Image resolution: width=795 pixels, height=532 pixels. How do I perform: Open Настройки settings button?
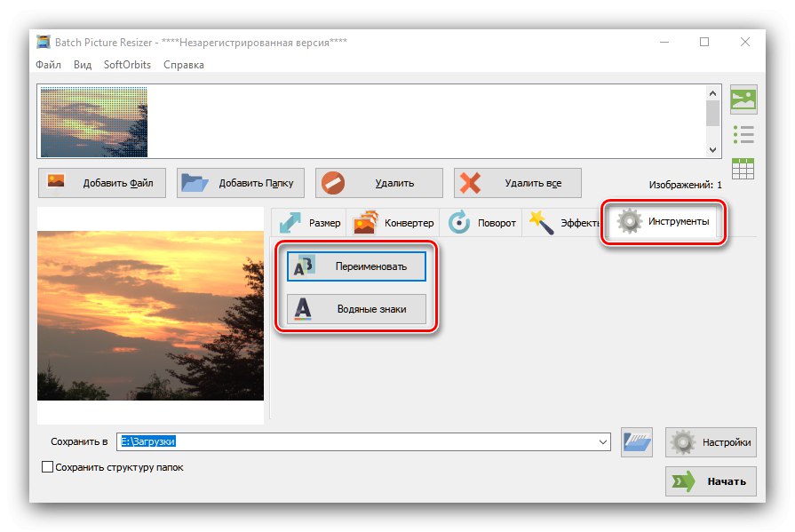click(x=711, y=442)
